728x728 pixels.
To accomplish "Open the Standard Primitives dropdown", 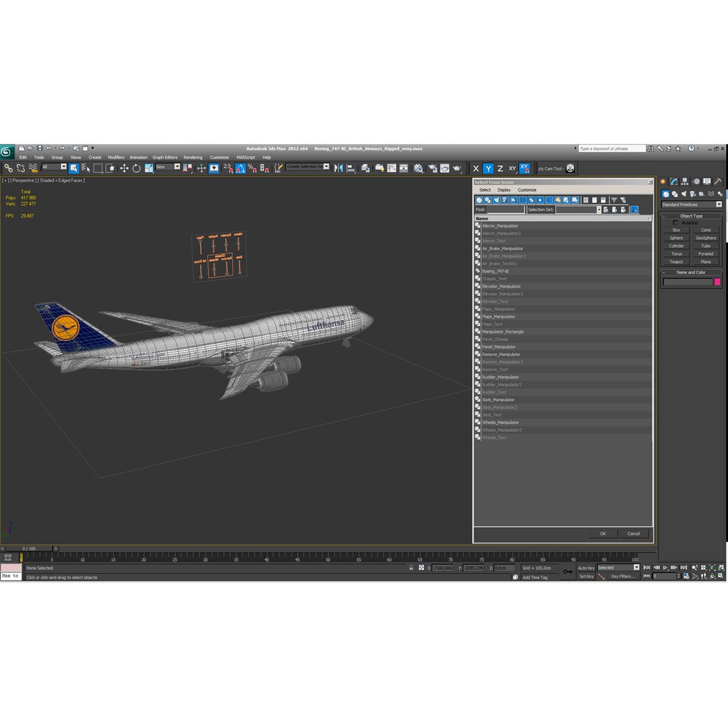I will point(692,205).
